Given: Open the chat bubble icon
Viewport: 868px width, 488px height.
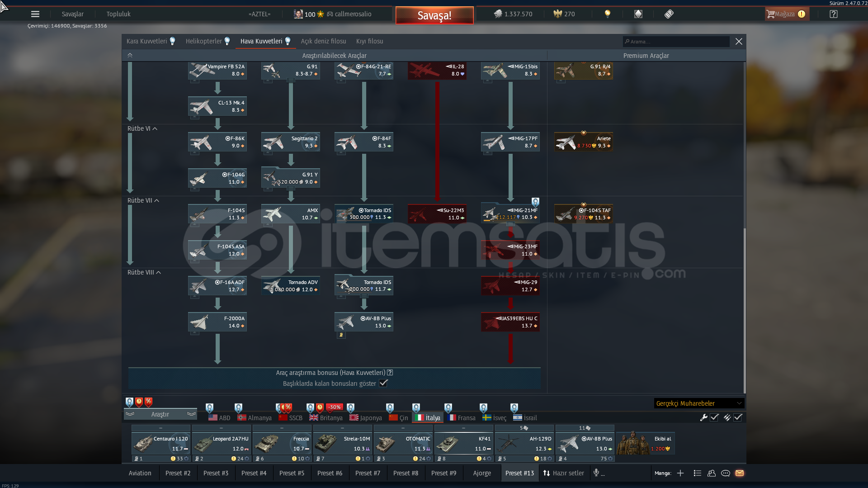Looking at the screenshot, I should pos(726,473).
